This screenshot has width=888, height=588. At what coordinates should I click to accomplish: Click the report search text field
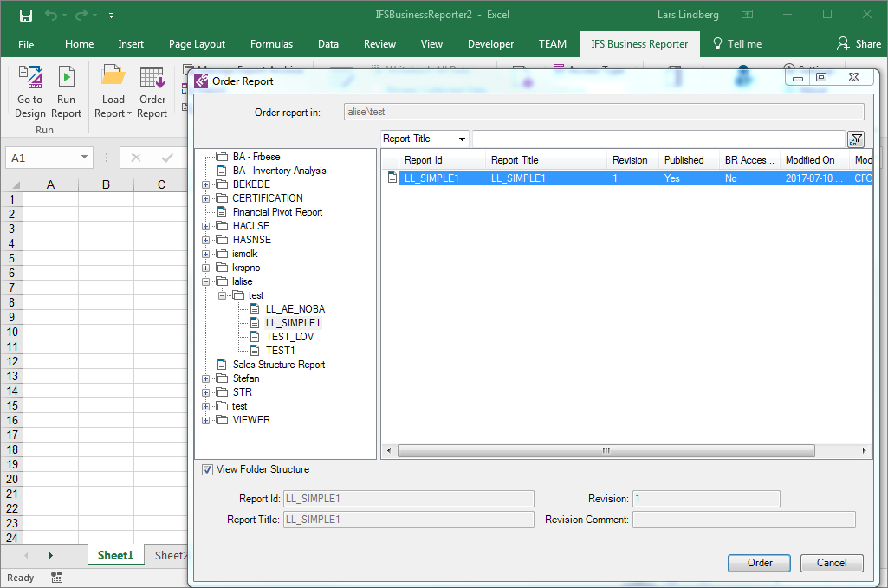pos(658,139)
